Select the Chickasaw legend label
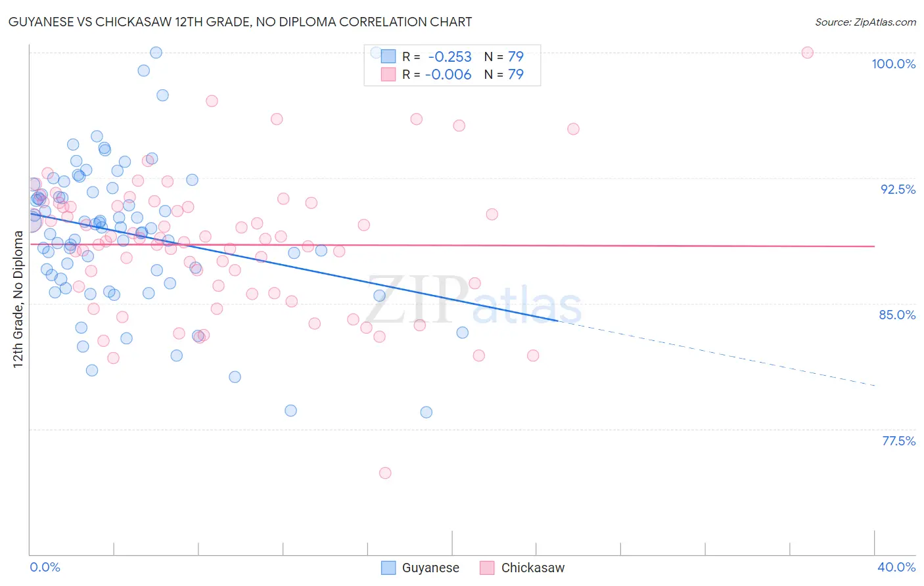Image resolution: width=924 pixels, height=586 pixels. point(533,568)
